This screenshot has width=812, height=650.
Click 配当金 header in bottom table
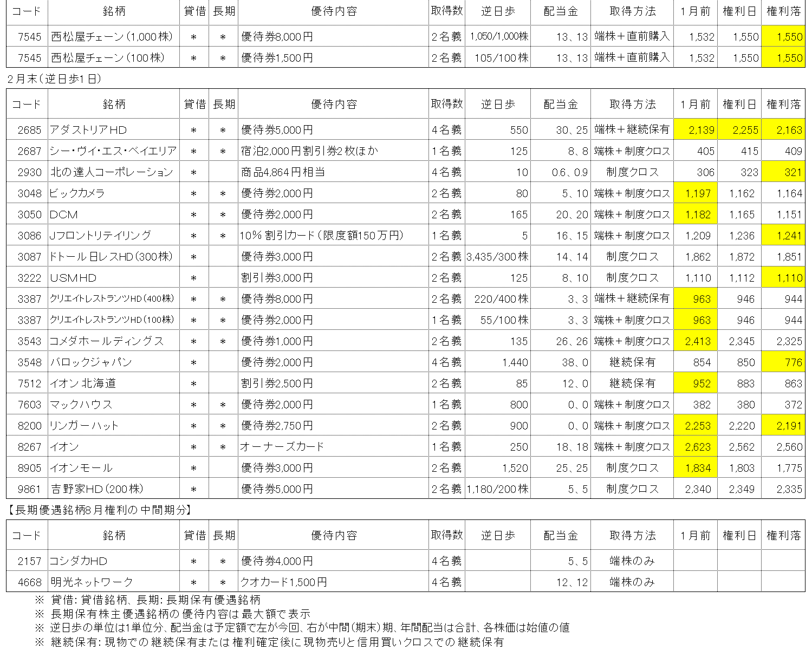click(x=561, y=535)
